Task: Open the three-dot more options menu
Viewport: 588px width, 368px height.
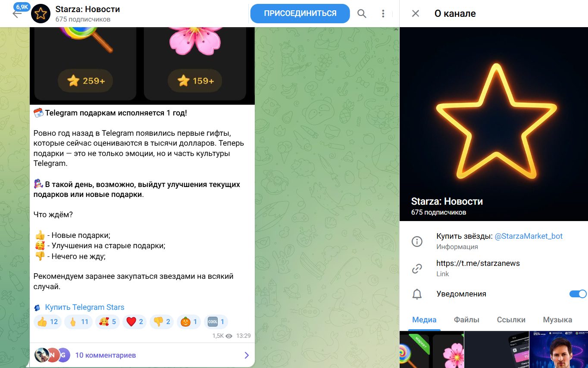Action: click(383, 14)
